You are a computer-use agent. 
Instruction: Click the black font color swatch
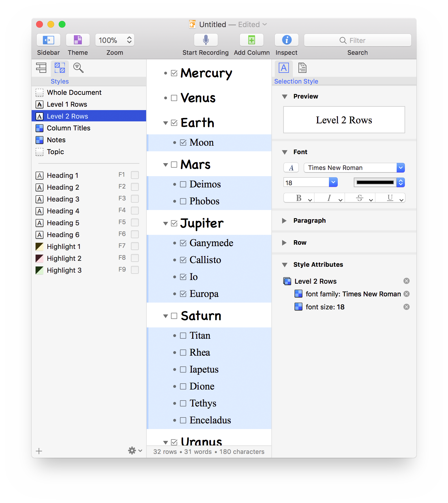[x=375, y=182]
